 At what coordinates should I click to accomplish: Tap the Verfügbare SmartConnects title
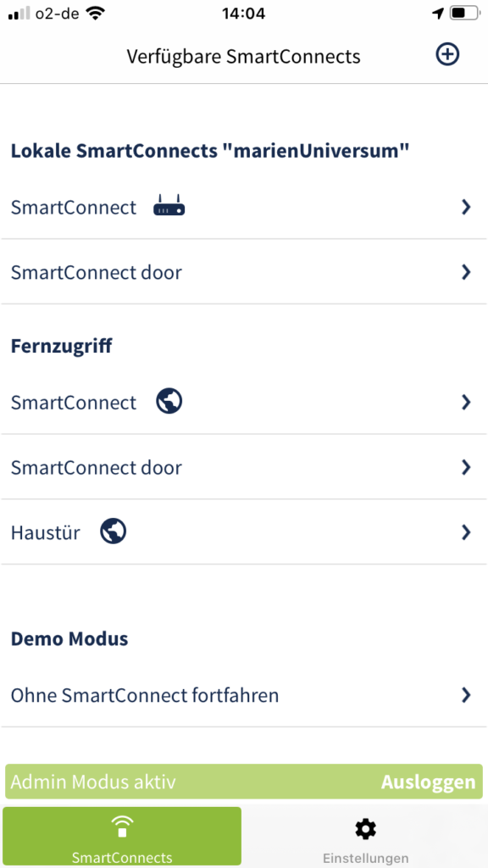(x=243, y=57)
